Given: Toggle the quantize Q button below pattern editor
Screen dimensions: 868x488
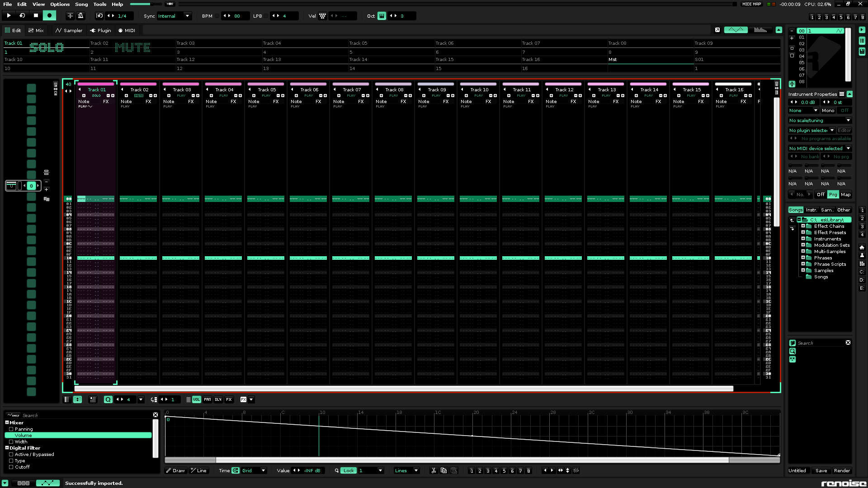Looking at the screenshot, I should 108,399.
